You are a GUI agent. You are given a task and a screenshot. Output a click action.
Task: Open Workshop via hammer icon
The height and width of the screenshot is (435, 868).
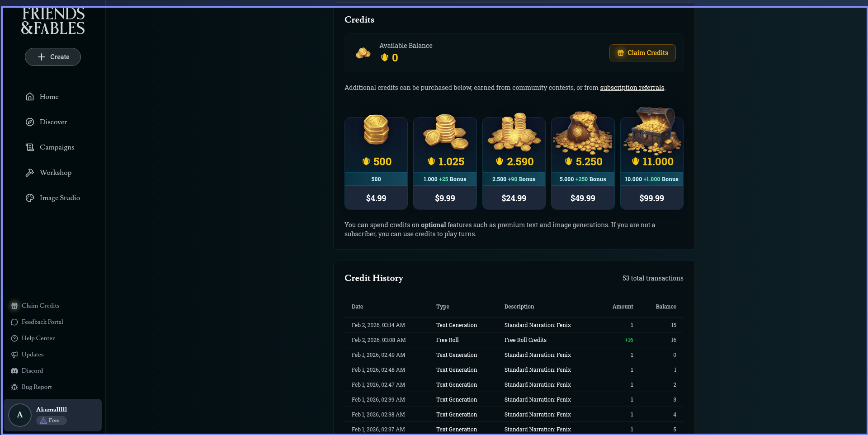click(30, 173)
